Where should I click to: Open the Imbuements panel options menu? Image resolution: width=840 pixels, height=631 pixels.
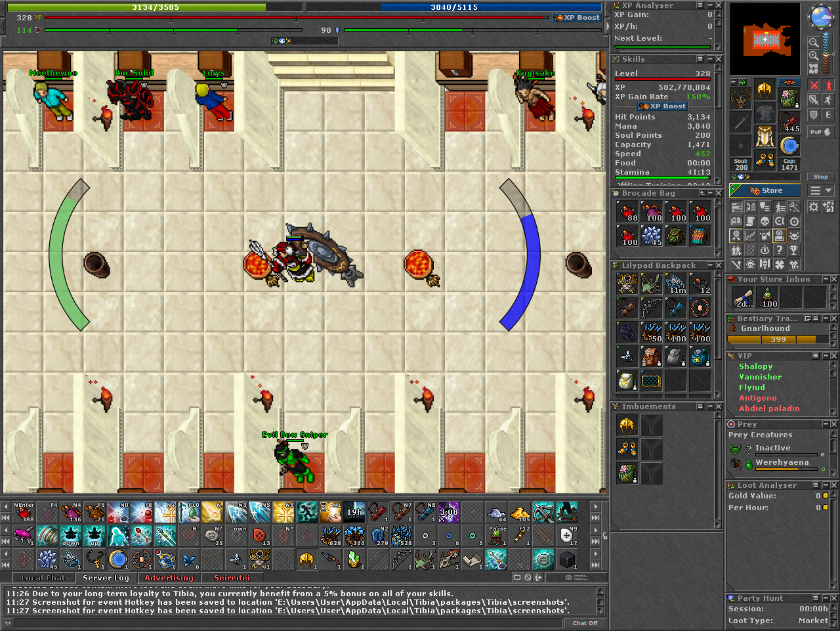point(700,406)
